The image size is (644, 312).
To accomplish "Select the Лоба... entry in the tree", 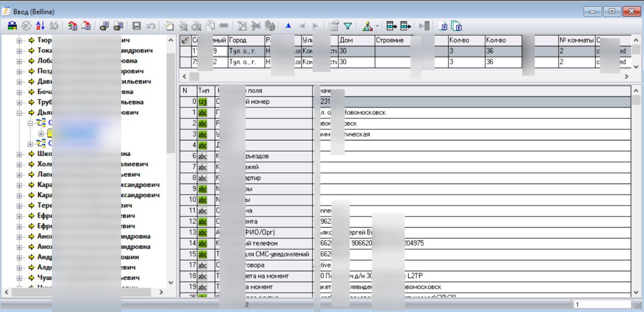I will click(x=45, y=61).
